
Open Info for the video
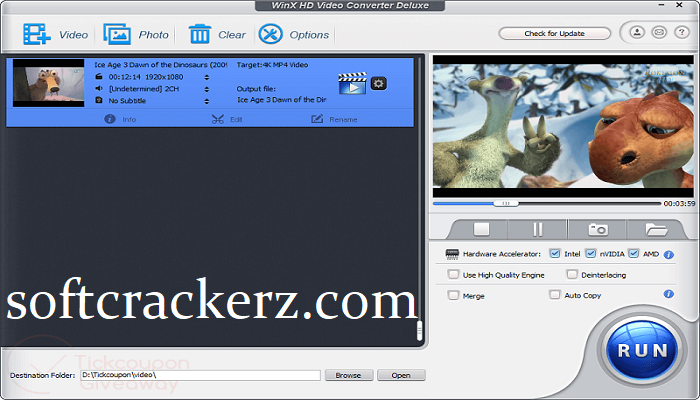[x=120, y=119]
